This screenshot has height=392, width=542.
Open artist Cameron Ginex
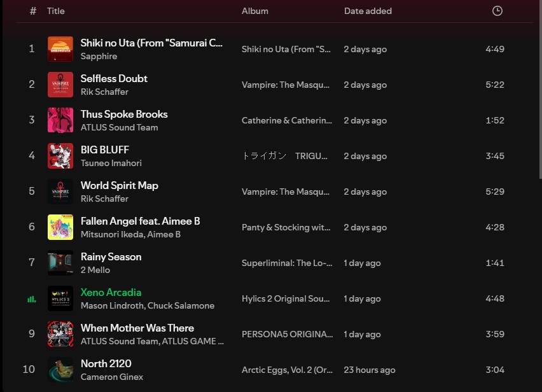tap(112, 377)
